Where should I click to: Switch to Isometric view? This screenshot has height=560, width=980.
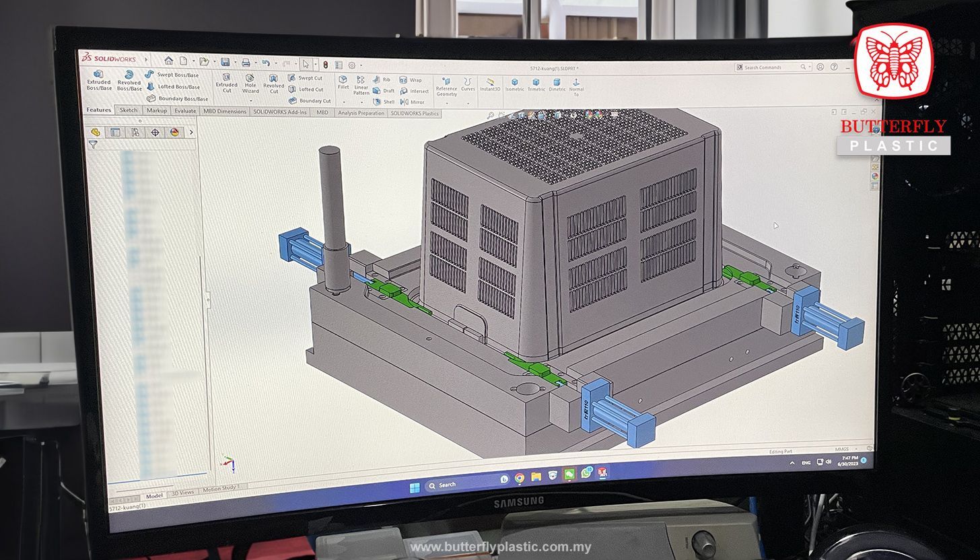(515, 85)
